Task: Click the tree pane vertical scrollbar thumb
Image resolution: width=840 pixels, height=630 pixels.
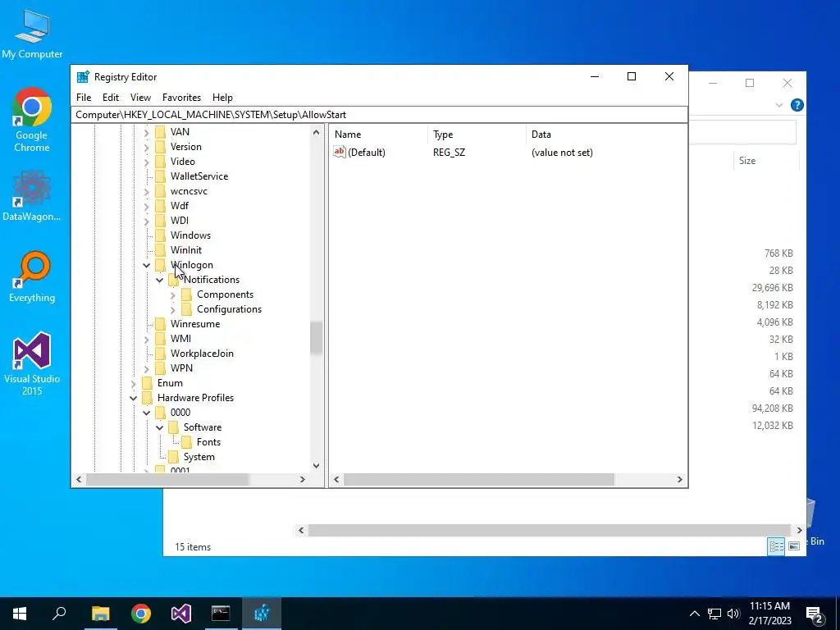Action: [316, 338]
